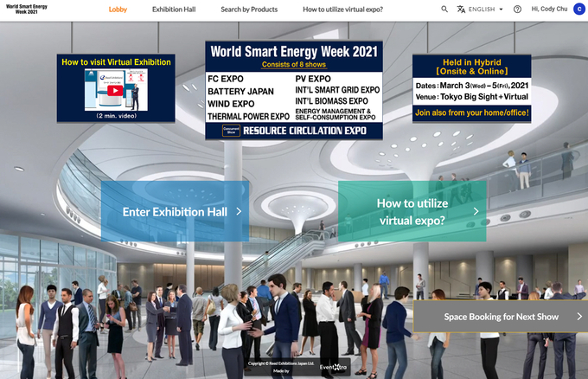Click the language translate icon

tap(461, 9)
